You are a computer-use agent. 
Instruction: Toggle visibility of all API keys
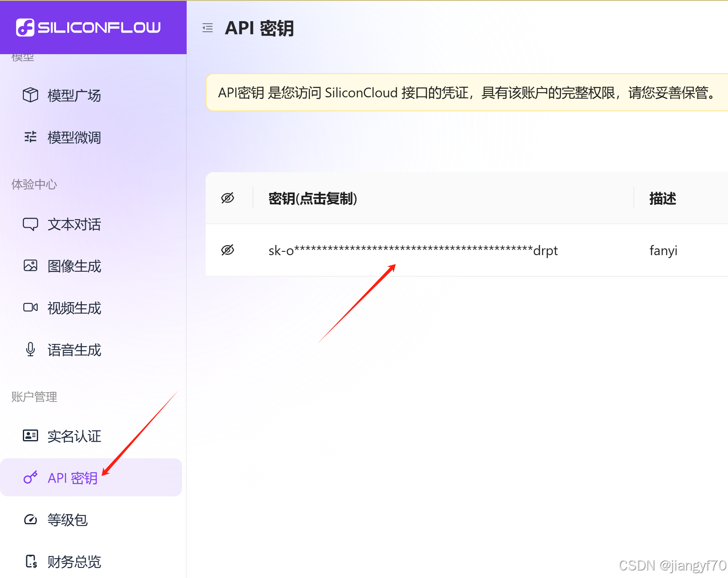coord(228,198)
